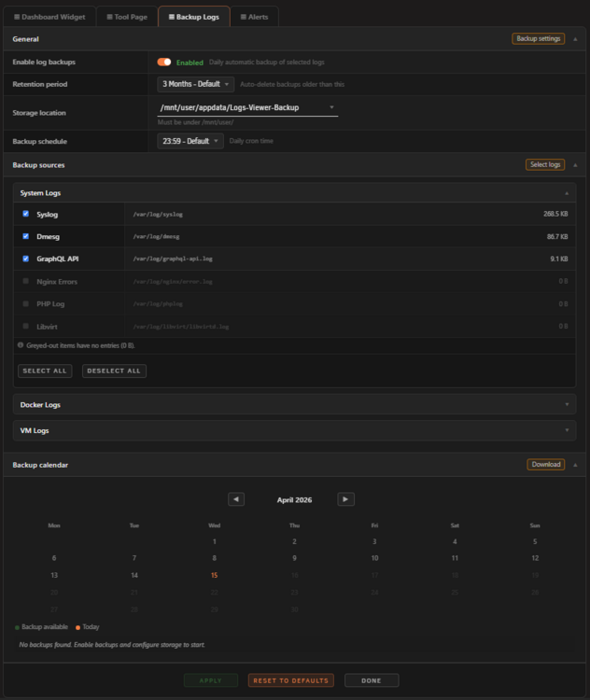
Task: Collapse the General section arrow
Action: [x=575, y=39]
